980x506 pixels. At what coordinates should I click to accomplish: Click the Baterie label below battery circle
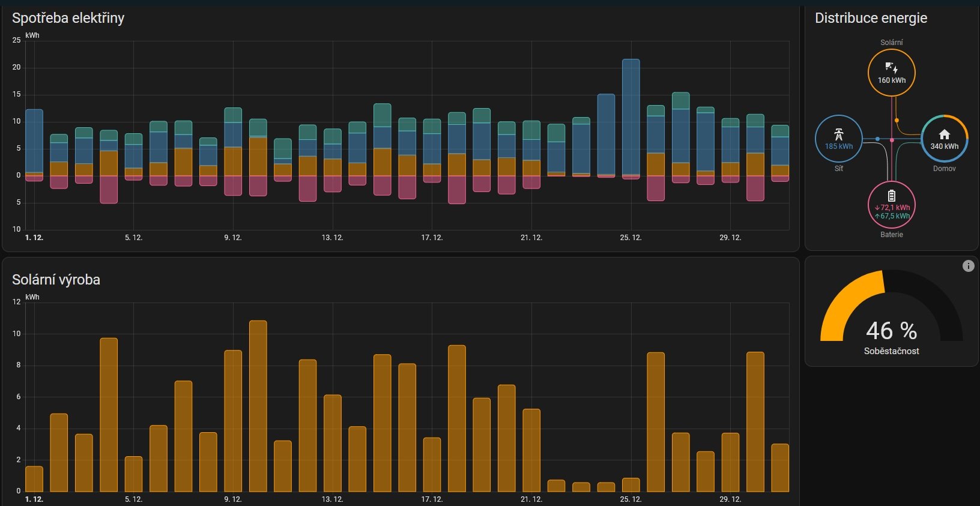[891, 235]
